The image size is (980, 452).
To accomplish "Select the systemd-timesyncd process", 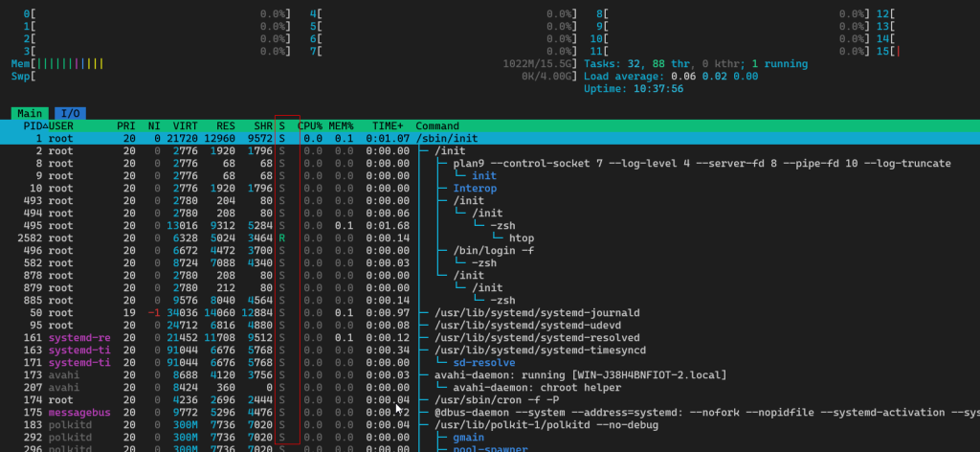I will [541, 350].
